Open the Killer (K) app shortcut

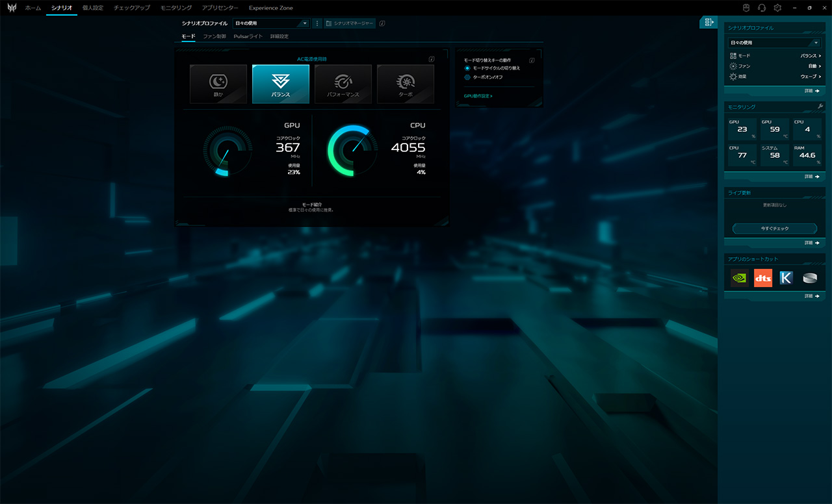[786, 278]
